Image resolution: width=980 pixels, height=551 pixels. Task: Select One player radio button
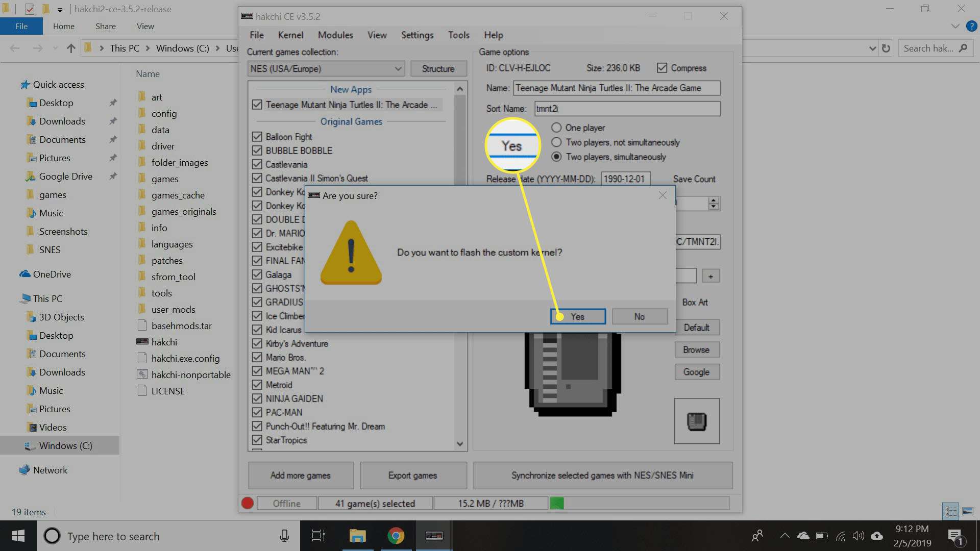pos(555,127)
